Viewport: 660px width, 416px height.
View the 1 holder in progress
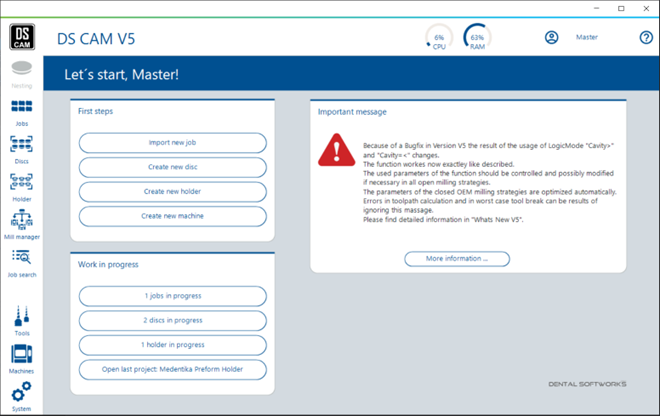tap(173, 345)
